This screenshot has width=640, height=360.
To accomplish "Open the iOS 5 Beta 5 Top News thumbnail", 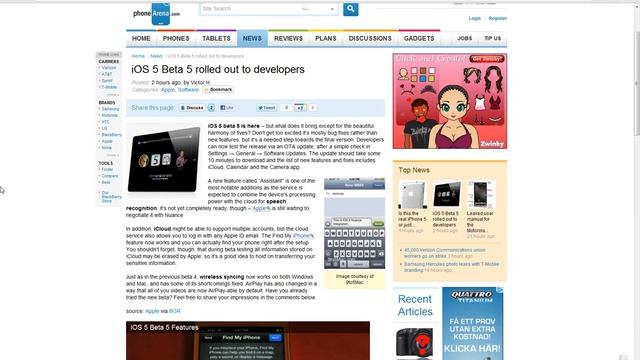I will click(447, 194).
